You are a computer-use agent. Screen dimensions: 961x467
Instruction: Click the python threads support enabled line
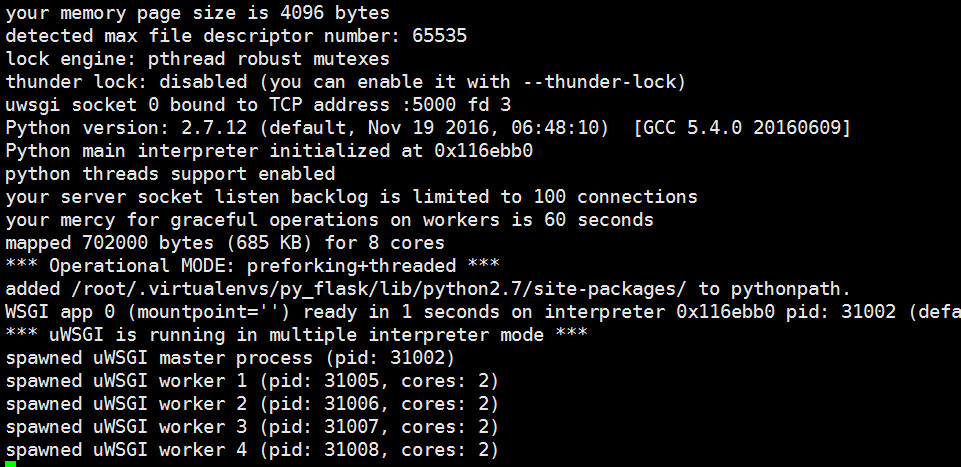[x=170, y=174]
